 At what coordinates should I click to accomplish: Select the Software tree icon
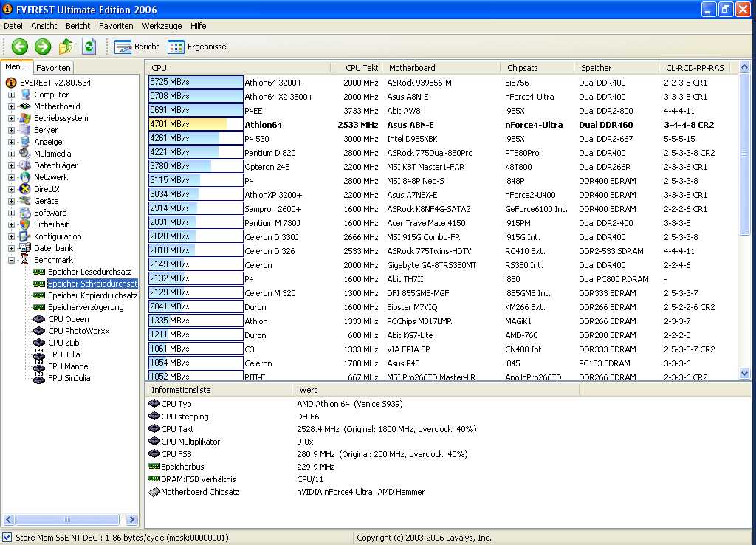pos(25,213)
